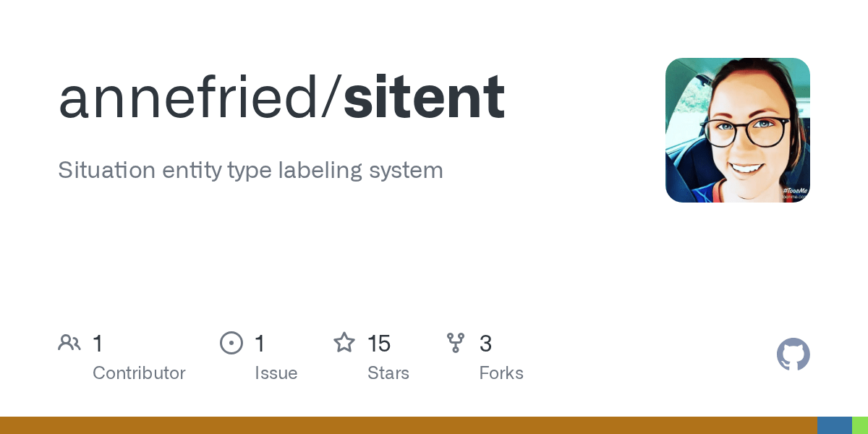This screenshot has width=868, height=434.
Task: Click the star count 15
Action: coord(379,344)
